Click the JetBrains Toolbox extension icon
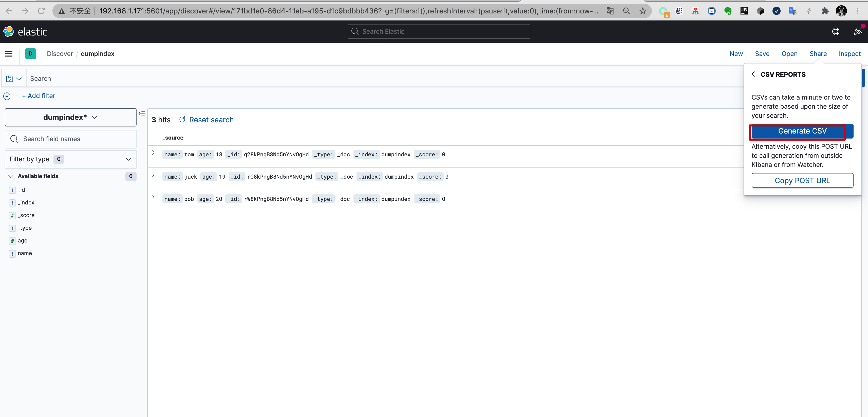Screen dimensions: 868x417 coord(744,11)
